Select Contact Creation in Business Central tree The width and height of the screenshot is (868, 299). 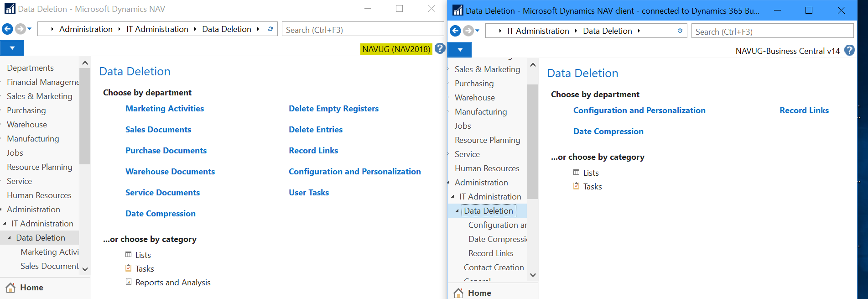pos(494,268)
